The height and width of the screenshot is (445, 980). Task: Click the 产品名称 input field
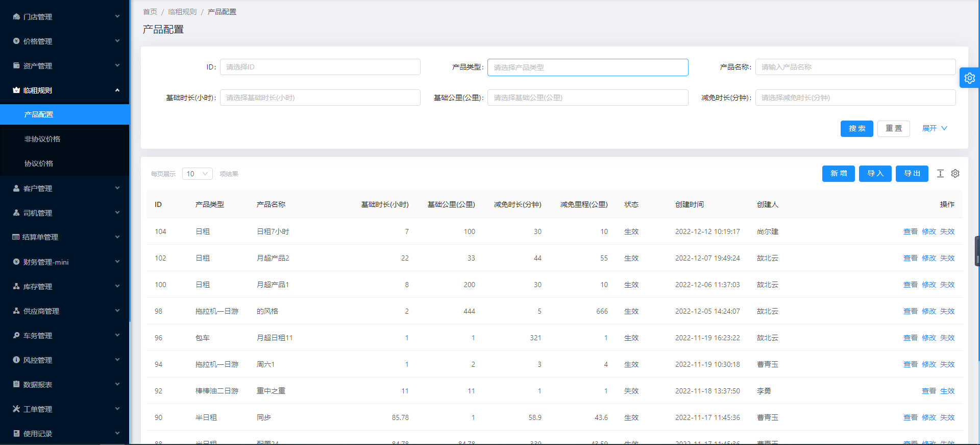855,67
